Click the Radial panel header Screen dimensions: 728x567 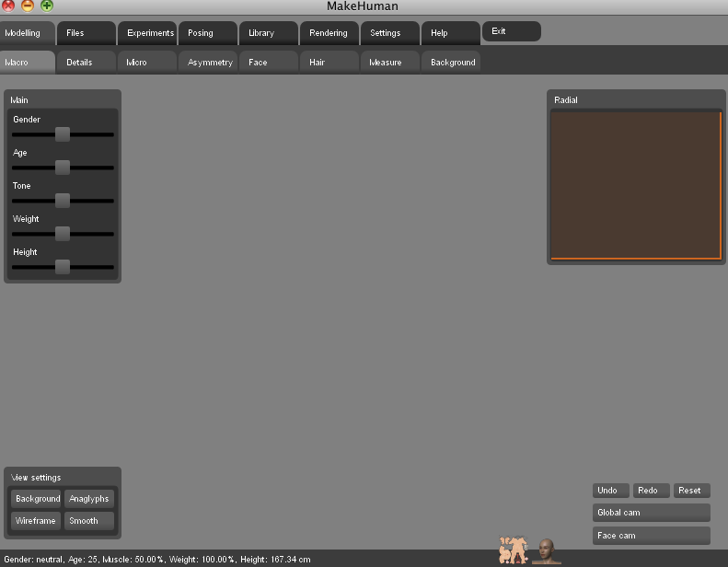pos(636,99)
